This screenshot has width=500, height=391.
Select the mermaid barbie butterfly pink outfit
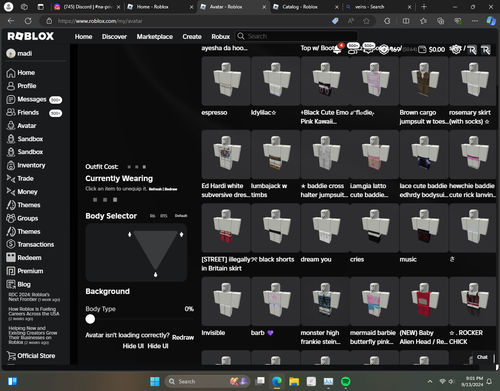coord(374,301)
